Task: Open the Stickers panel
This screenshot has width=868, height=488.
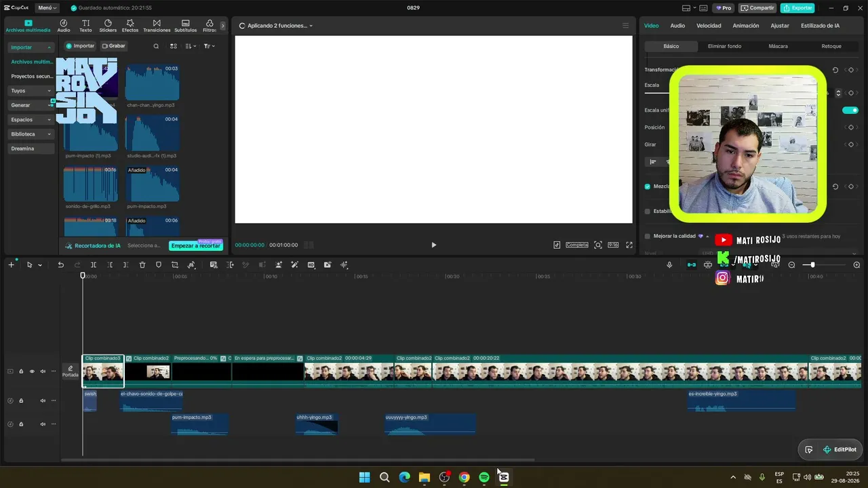Action: [x=108, y=26]
